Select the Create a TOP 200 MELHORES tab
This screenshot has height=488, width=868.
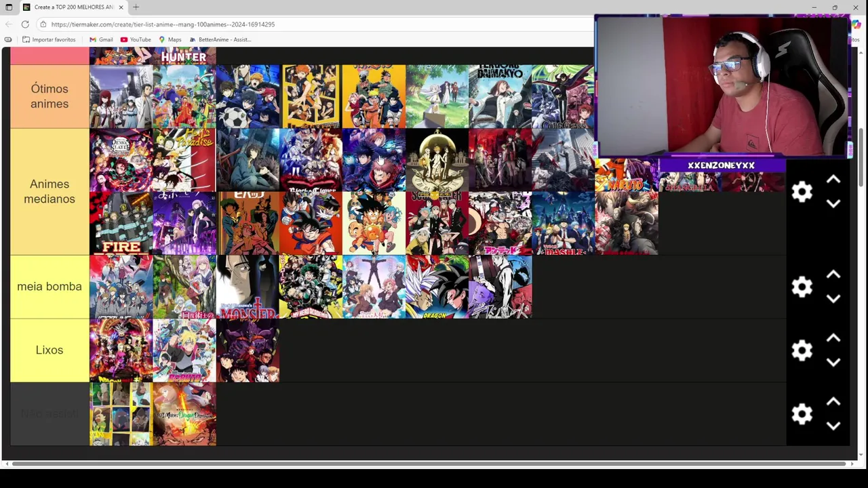point(73,7)
